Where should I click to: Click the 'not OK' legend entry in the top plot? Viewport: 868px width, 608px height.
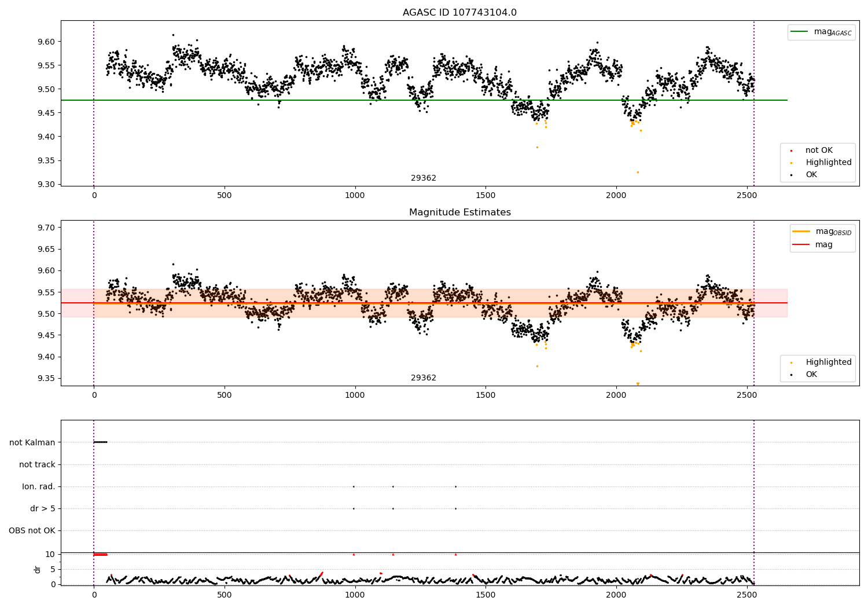tap(819, 151)
